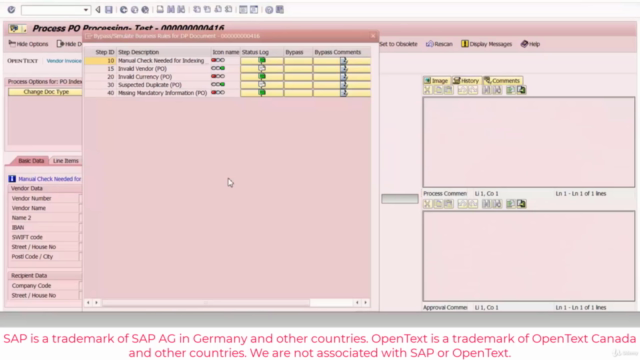Screen dimensions: 640x360
Task: Click the Find binoculars icon
Action: pos(171,9)
